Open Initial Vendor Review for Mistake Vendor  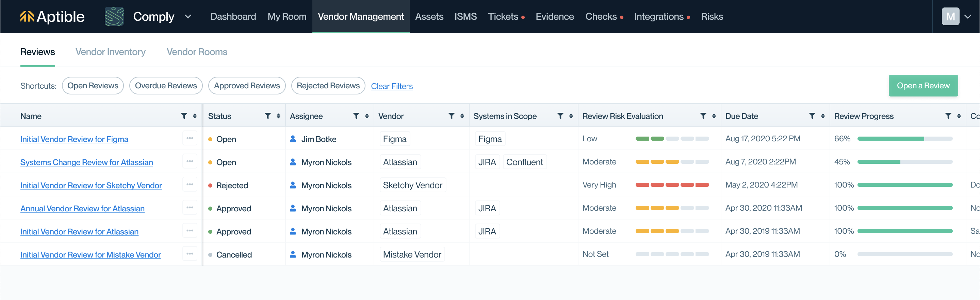click(91, 255)
